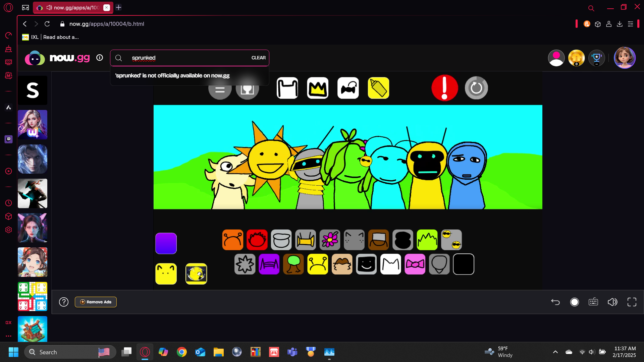
Task: Open the ninja with hat game thumbnail
Action: point(33,193)
